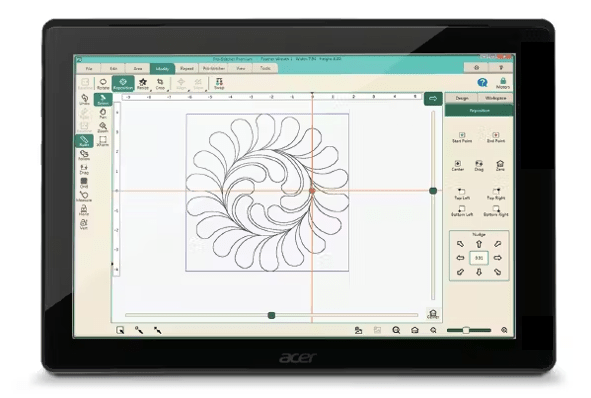Viewport: 591px width, 398px height.
Task: Click the zoom level slider in bottom bar
Action: pyautogui.click(x=466, y=331)
